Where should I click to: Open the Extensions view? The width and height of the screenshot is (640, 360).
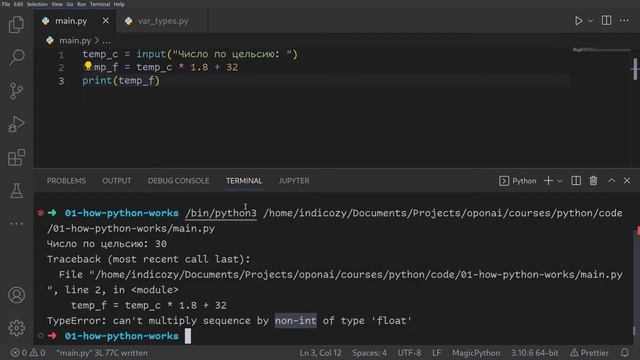coord(16,158)
